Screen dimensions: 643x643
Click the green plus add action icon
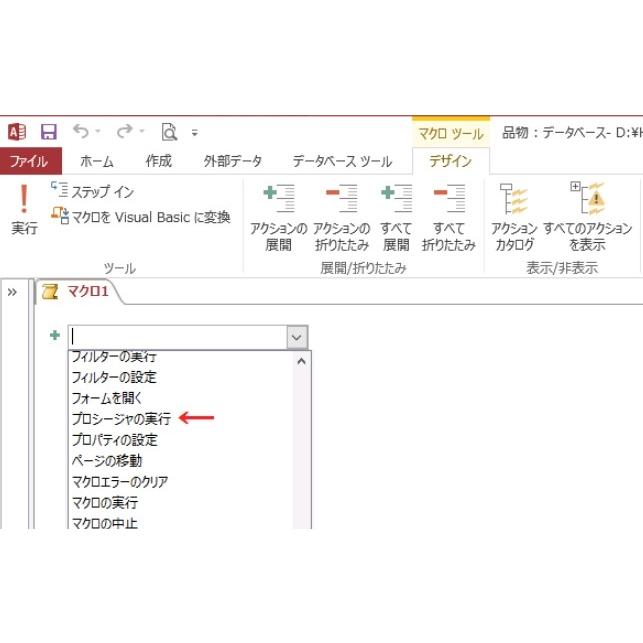(55, 337)
